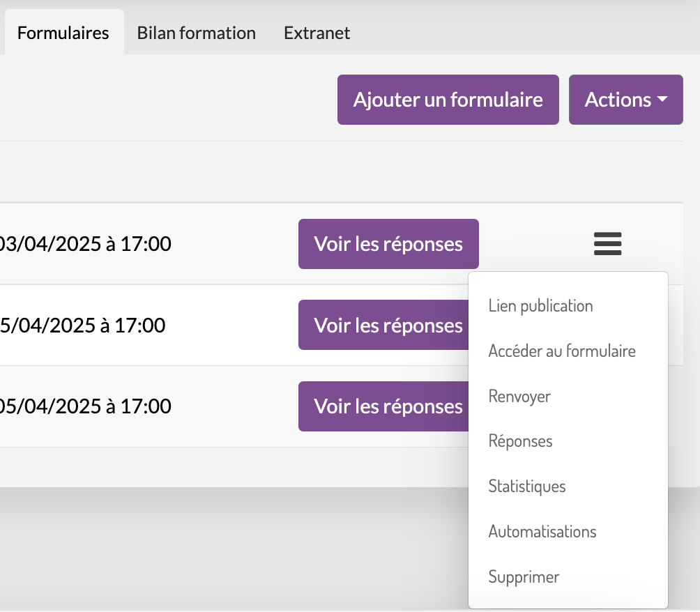Click the date cell in the middle row
The image size is (700, 612).
[83, 325]
